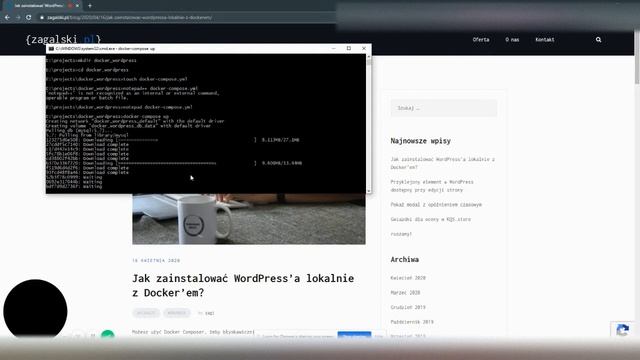Open post Przyklejony element w WordPress

(432, 186)
